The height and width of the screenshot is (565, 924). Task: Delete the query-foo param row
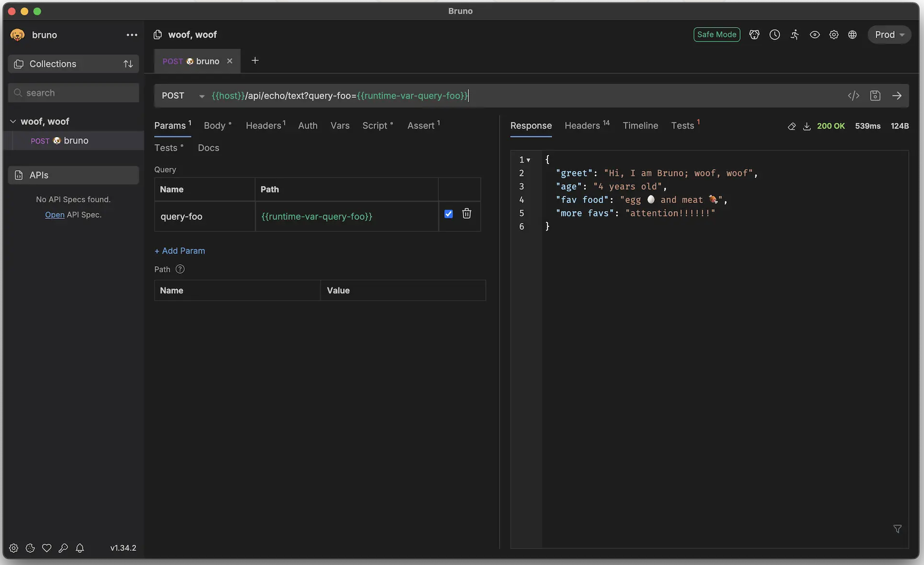click(x=467, y=214)
